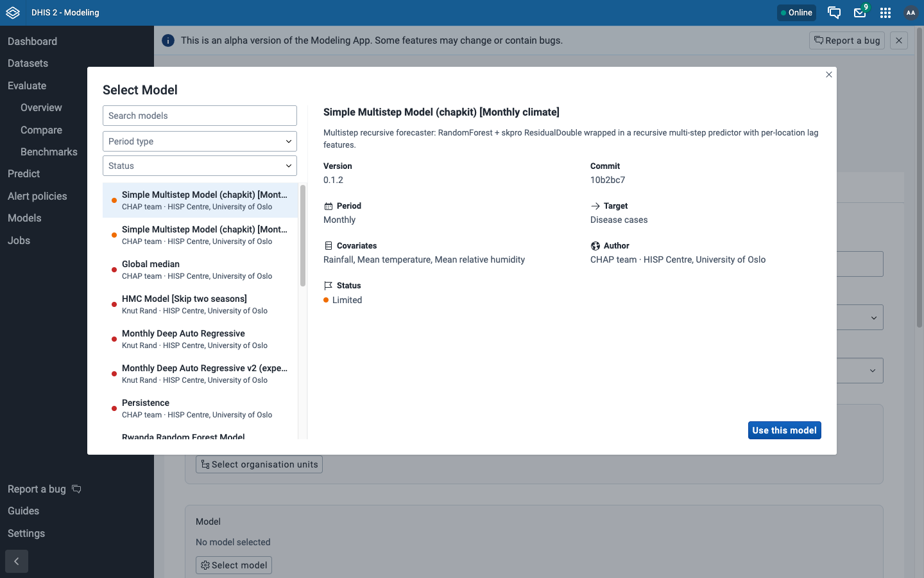Screen dimensions: 924x578
Task: Open the Overview sub-item
Action: 41,107
